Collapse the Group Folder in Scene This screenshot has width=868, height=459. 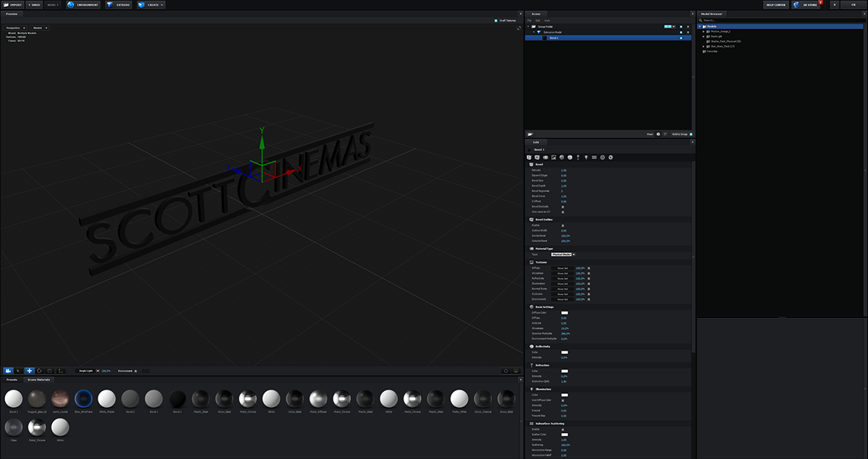[x=529, y=27]
